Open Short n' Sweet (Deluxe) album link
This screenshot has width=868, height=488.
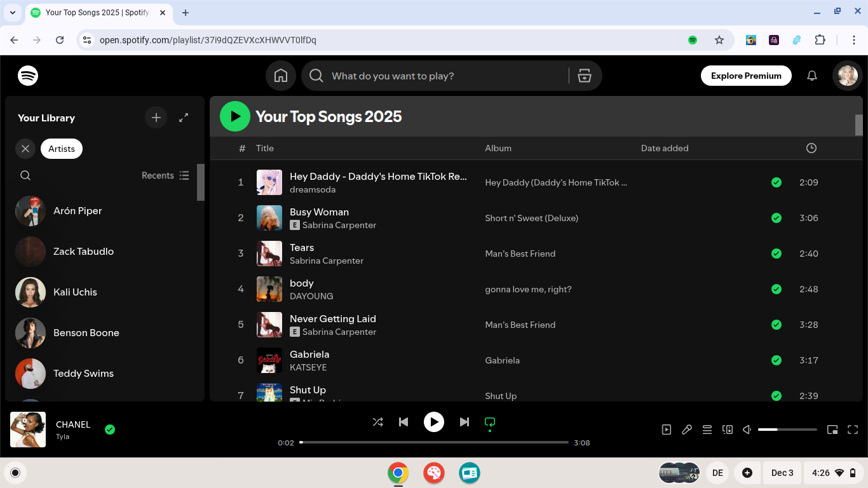[x=531, y=218]
